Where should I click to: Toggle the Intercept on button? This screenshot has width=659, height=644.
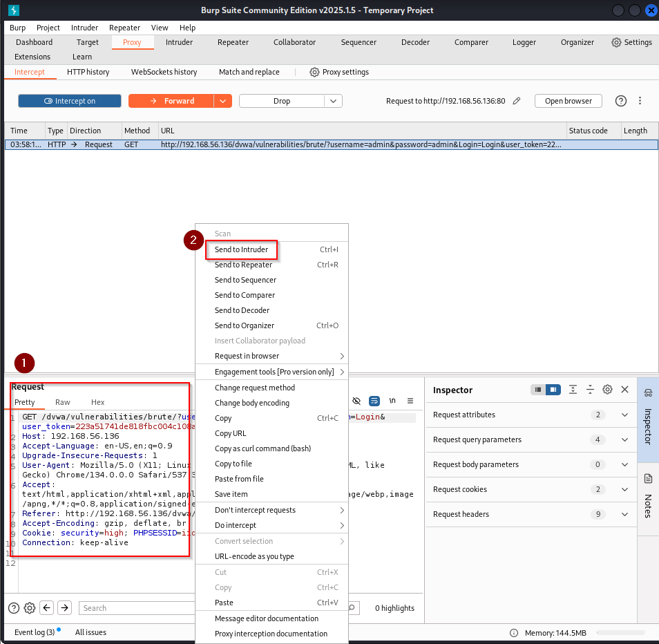[70, 101]
